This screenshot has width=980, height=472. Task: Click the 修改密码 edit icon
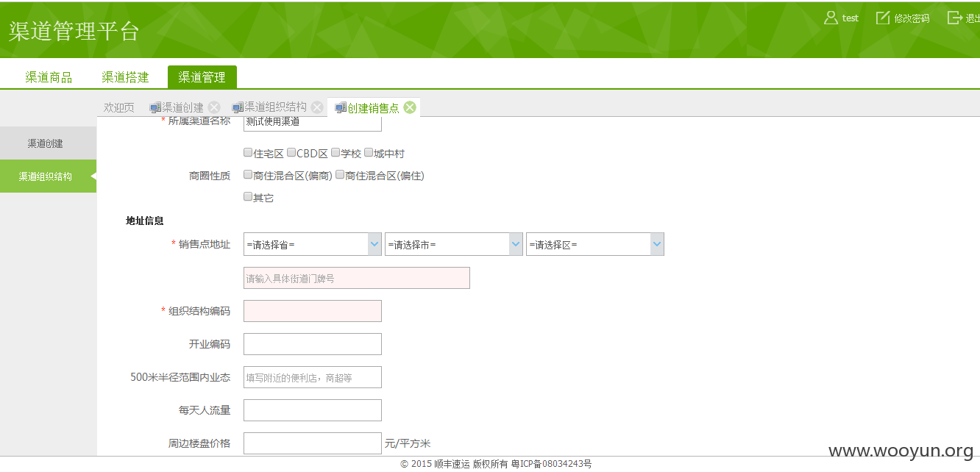click(883, 18)
